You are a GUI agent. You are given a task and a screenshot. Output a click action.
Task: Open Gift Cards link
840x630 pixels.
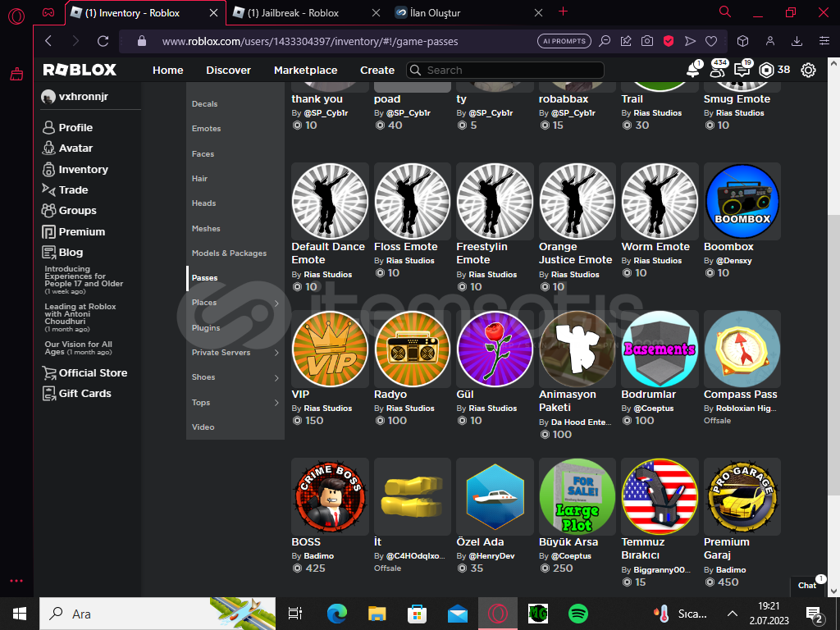tap(76, 393)
